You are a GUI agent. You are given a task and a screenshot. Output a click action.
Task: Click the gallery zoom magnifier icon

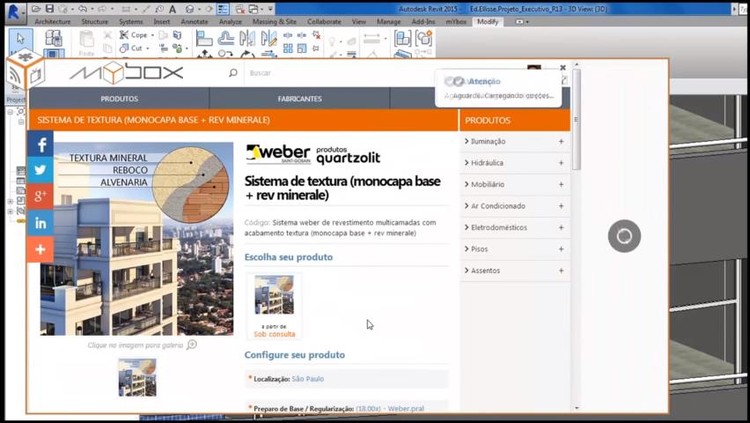tap(192, 345)
